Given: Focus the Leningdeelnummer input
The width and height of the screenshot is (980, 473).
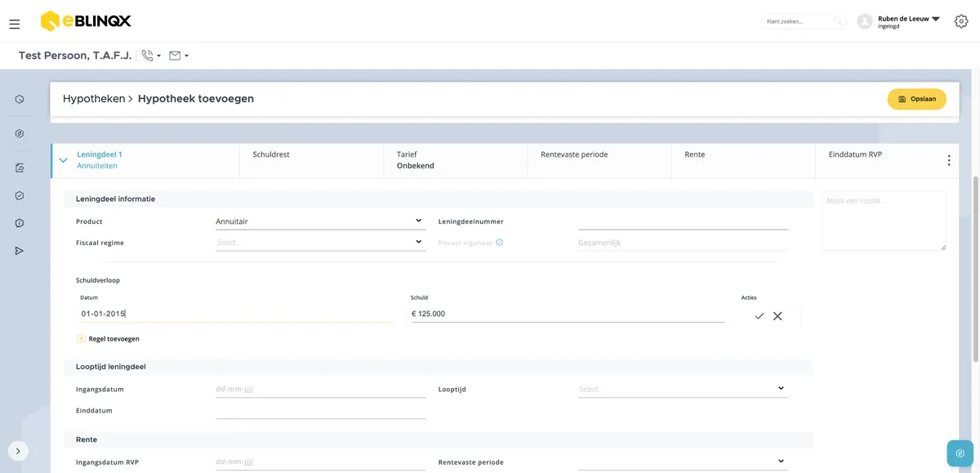Looking at the screenshot, I should tap(683, 221).
